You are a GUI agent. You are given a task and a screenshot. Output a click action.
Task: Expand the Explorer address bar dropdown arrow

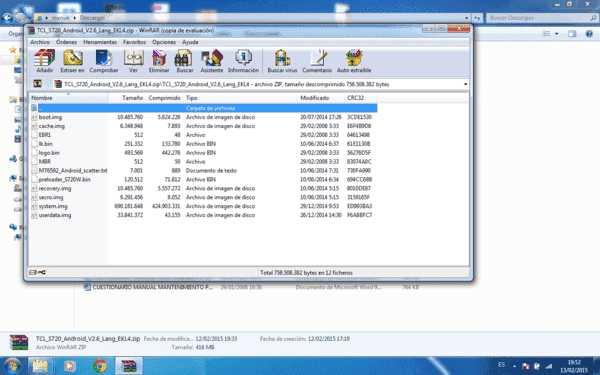pos(466,18)
